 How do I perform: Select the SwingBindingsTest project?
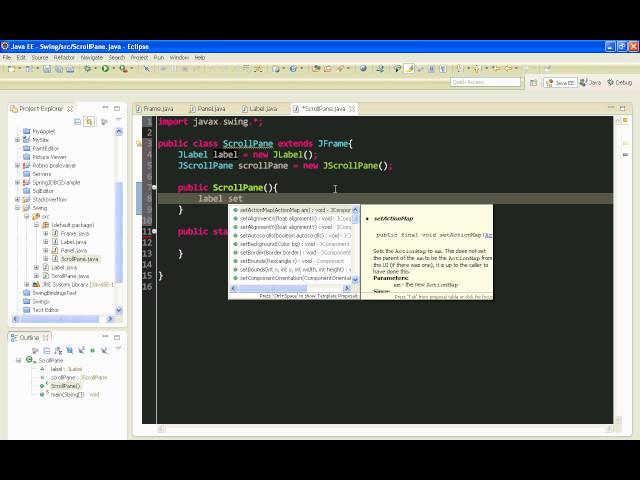54,293
